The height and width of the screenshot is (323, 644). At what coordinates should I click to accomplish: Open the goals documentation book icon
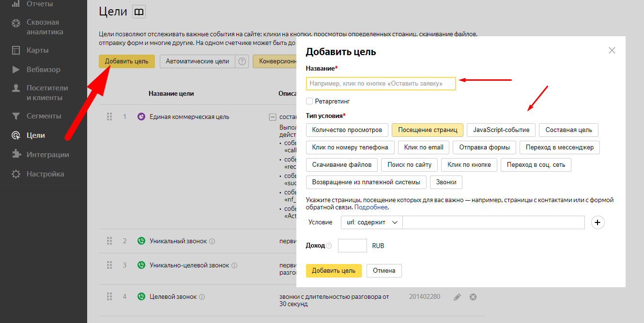(139, 12)
